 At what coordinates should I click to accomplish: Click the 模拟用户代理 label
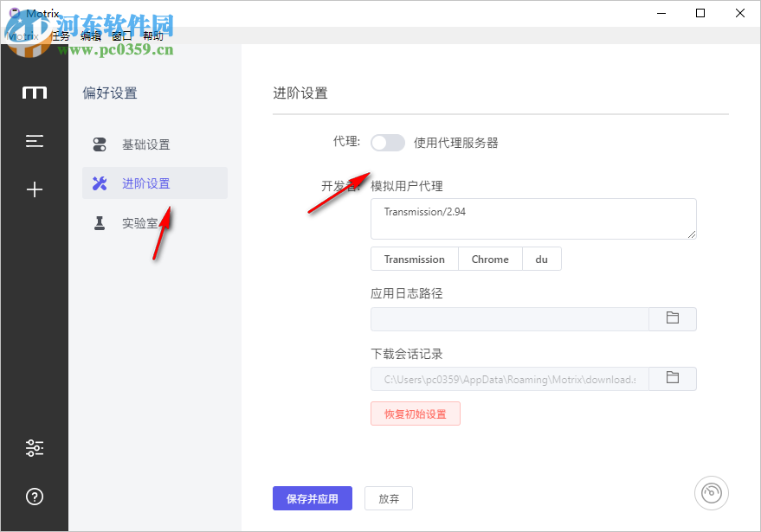tap(407, 186)
